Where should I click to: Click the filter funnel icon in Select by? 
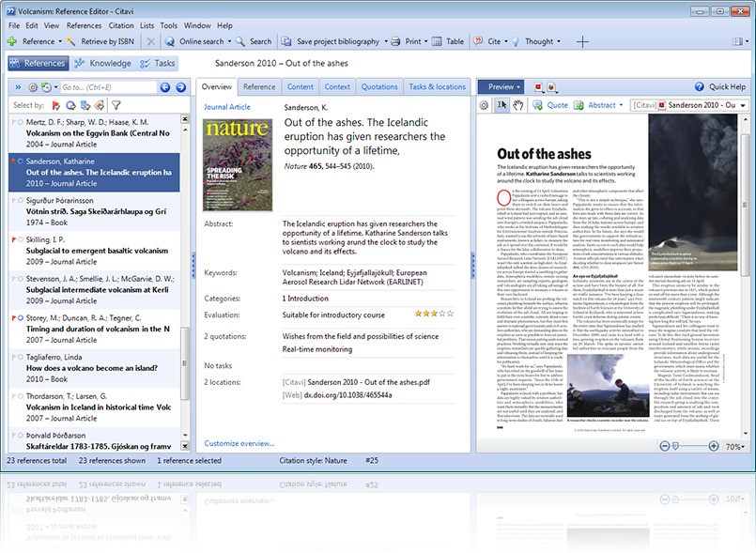[x=116, y=105]
